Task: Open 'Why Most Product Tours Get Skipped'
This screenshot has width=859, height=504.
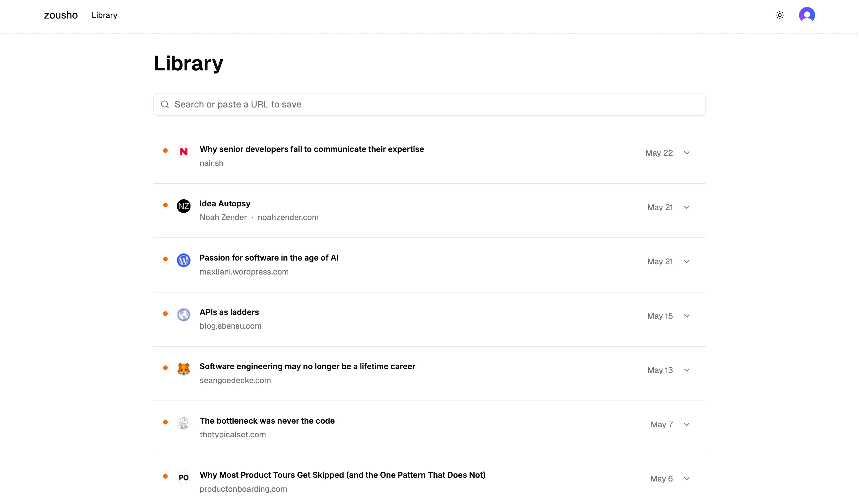Action: coord(342,475)
